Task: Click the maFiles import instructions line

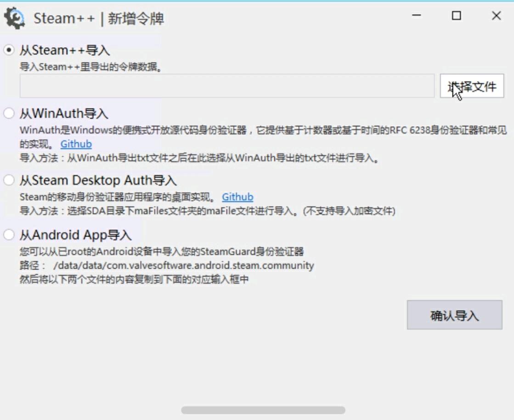Action: coord(208,211)
